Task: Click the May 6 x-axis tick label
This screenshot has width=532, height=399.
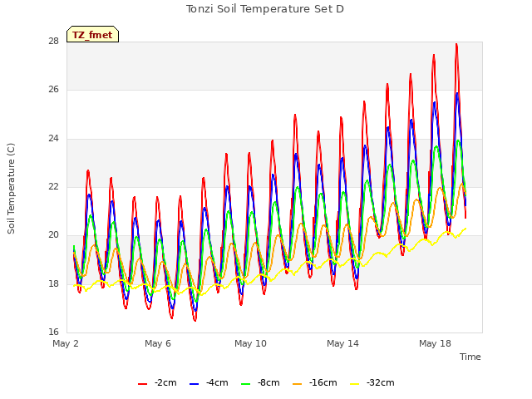Action: [x=158, y=343]
